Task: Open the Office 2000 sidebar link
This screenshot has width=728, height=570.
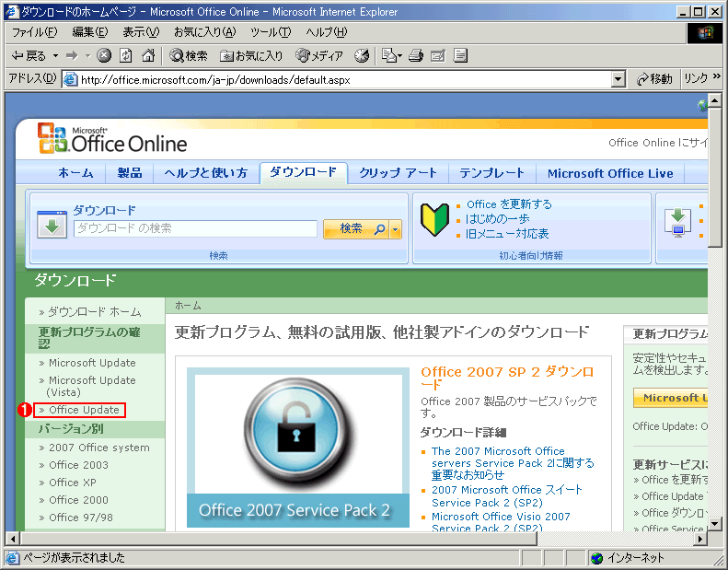Action: click(x=78, y=500)
